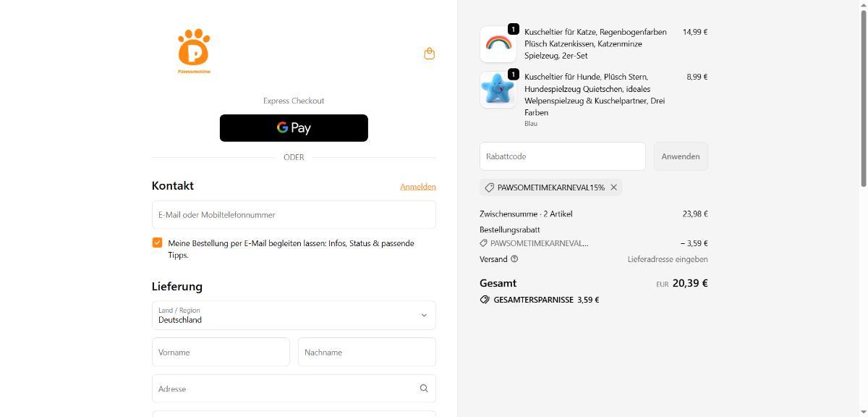Remove the PAWSOMETIMEKARNEVAL15% discount code

pos(613,188)
